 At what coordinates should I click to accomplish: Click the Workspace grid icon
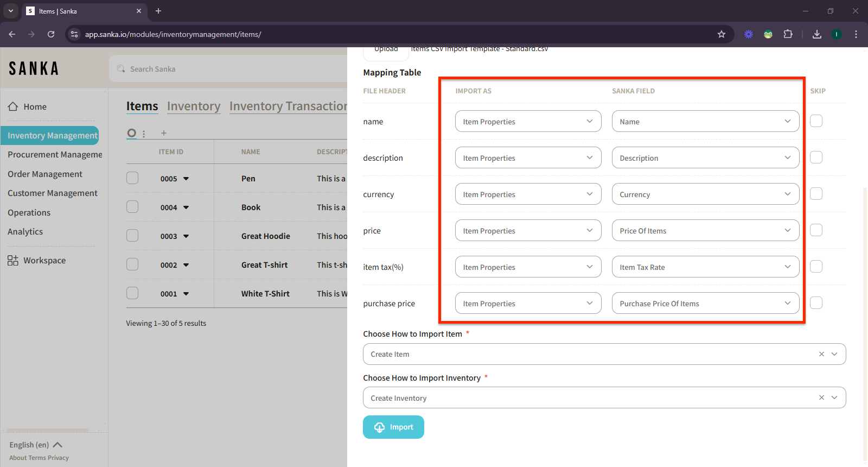[x=13, y=261]
